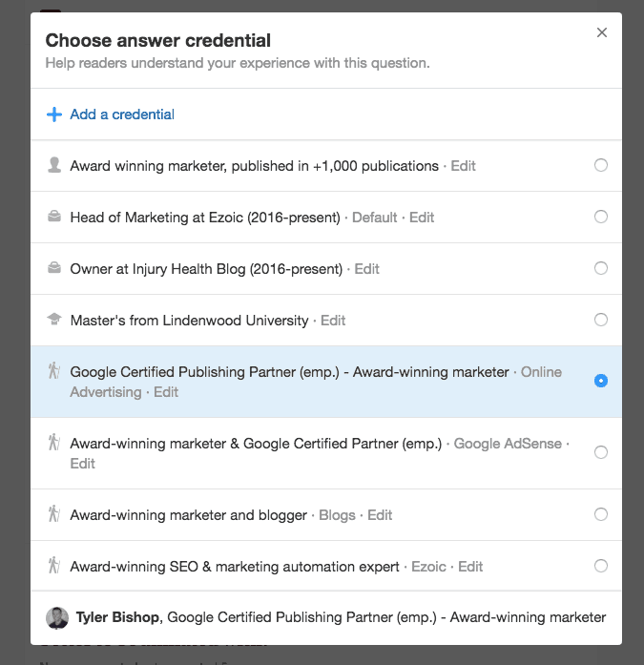Click topic icon beside Google Certified Publishing Partner
Viewport: 644px width, 665px height.
(x=54, y=372)
